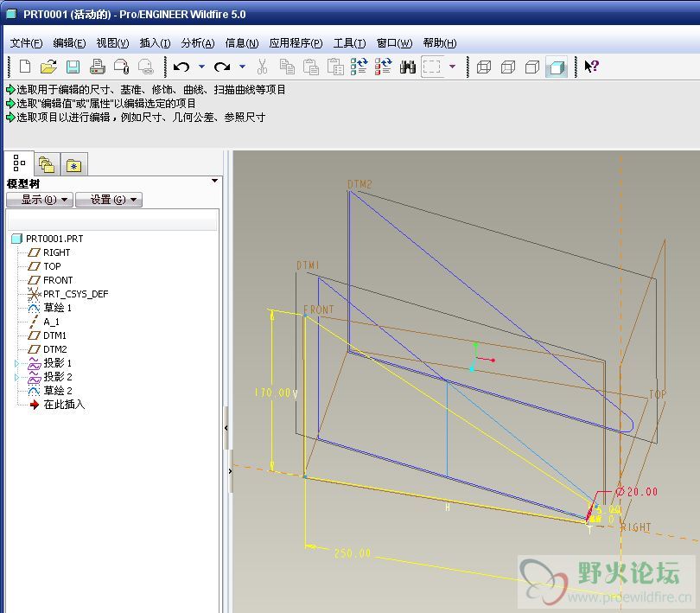The image size is (700, 613).
Task: Open the selection box dropdown arrow
Action: tap(452, 67)
